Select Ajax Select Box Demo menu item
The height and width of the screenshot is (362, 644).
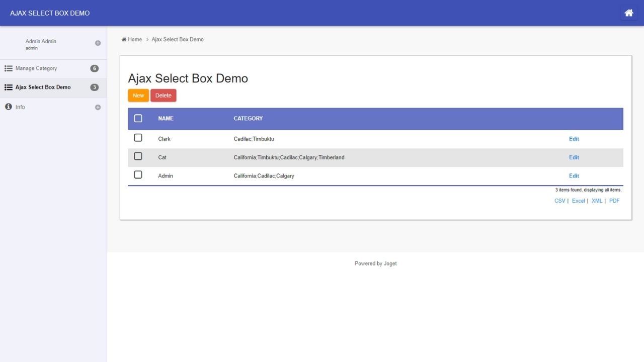point(53,87)
